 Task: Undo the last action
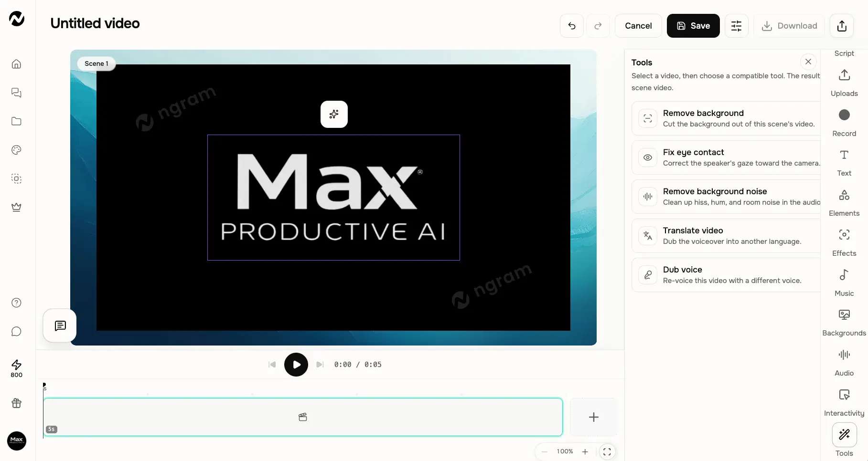(x=572, y=26)
